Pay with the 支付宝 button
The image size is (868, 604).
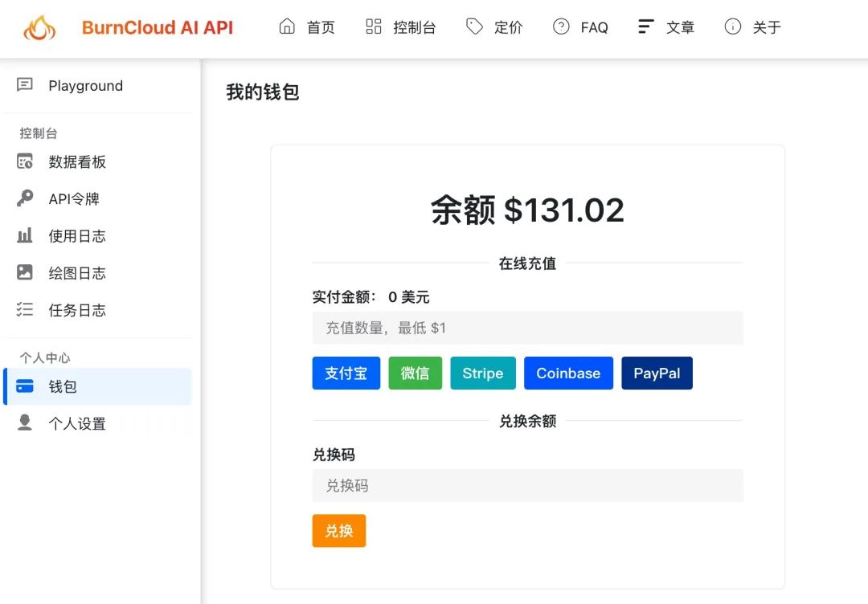pos(346,373)
